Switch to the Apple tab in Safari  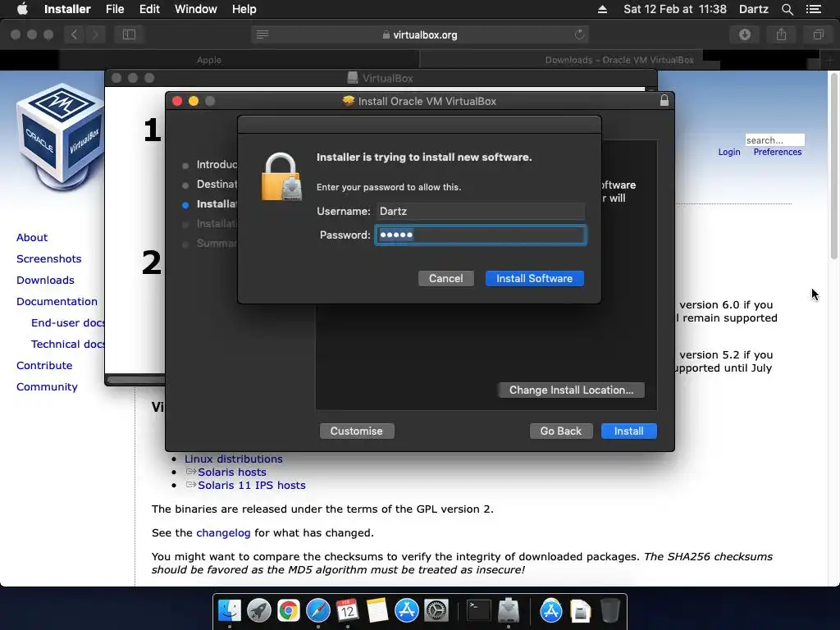coord(209,60)
